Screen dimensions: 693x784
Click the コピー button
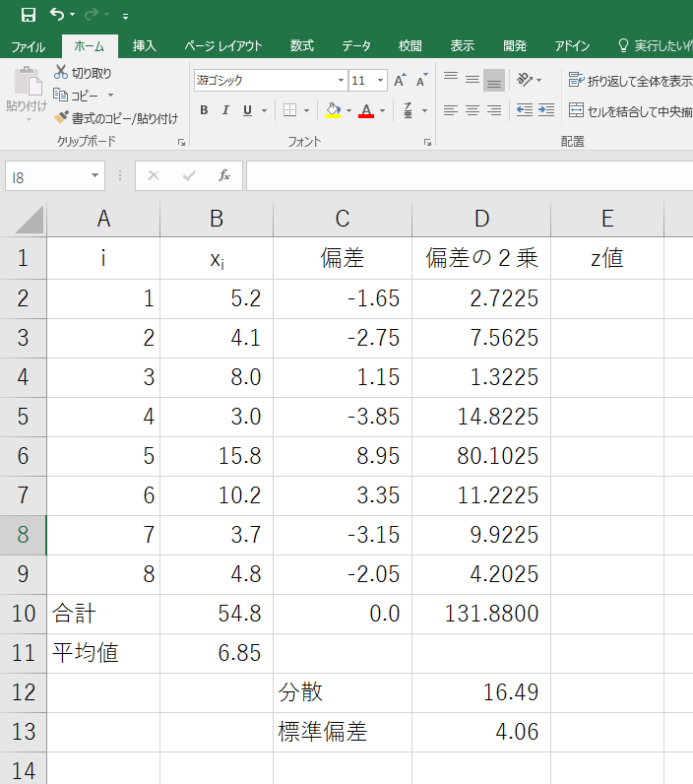[76, 95]
